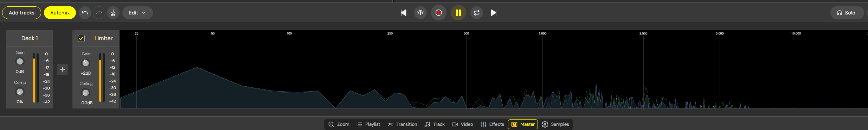Add effect with plus button beside Deck 1
Image resolution: width=868 pixels, height=130 pixels.
pos(63,69)
